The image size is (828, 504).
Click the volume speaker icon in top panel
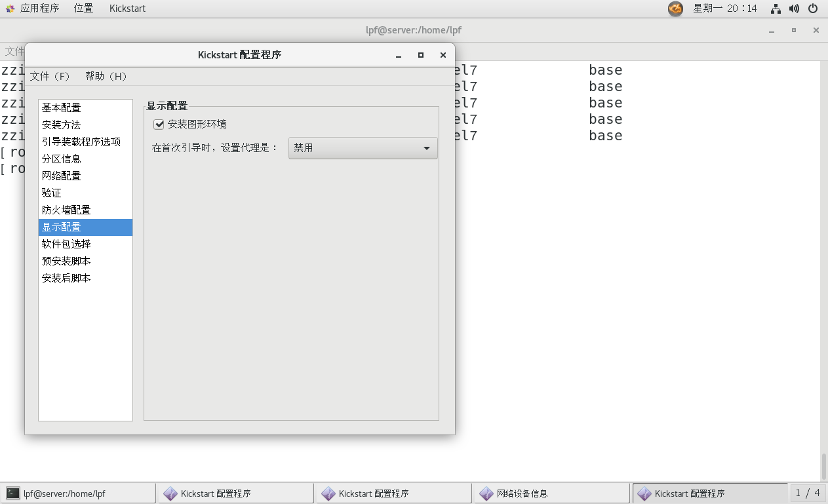(794, 9)
